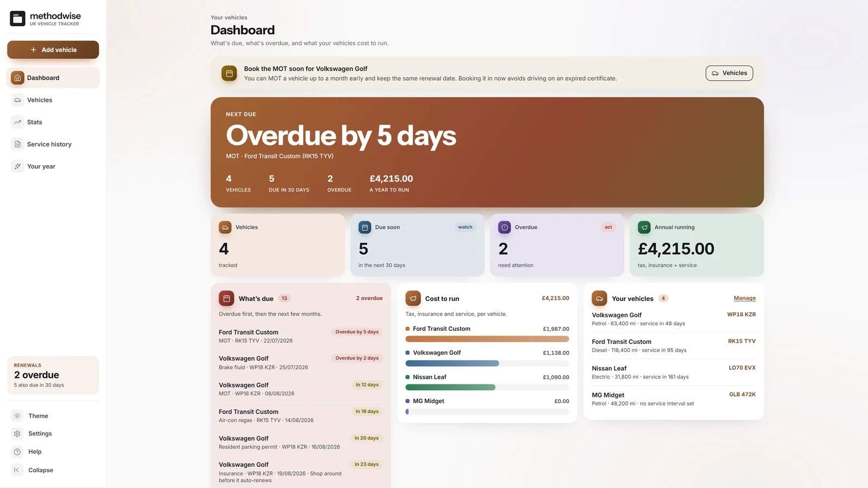
Task: Click the Vehicles stat card car icon
Action: (225, 227)
